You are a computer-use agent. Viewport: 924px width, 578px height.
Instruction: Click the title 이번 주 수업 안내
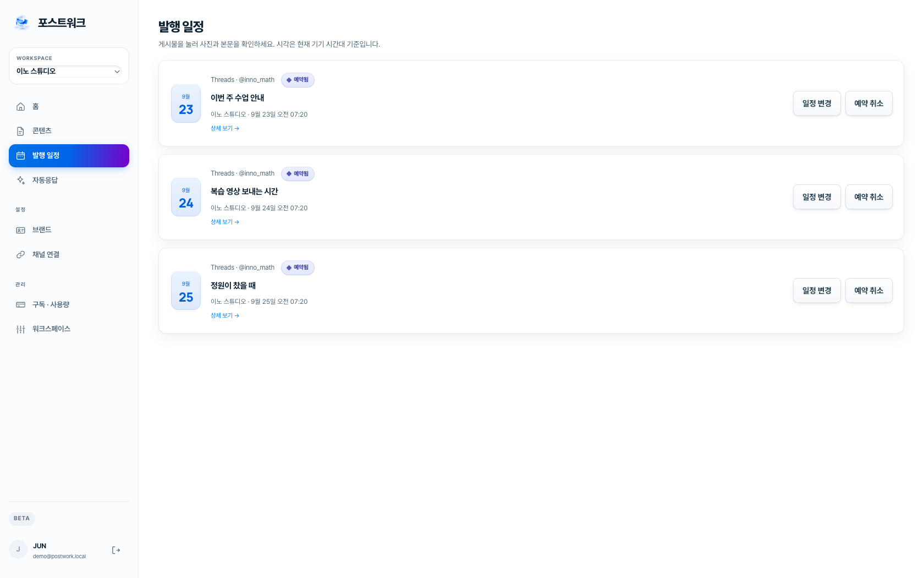pos(238,98)
